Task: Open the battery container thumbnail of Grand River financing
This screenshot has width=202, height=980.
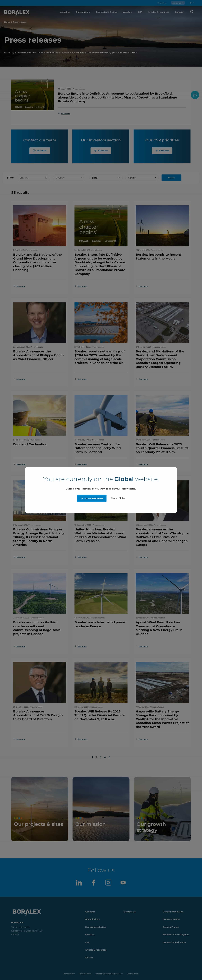Action: tap(40, 226)
